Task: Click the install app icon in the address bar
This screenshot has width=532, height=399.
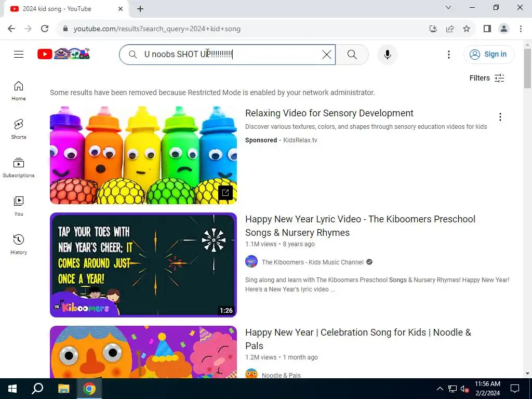Action: [433, 29]
